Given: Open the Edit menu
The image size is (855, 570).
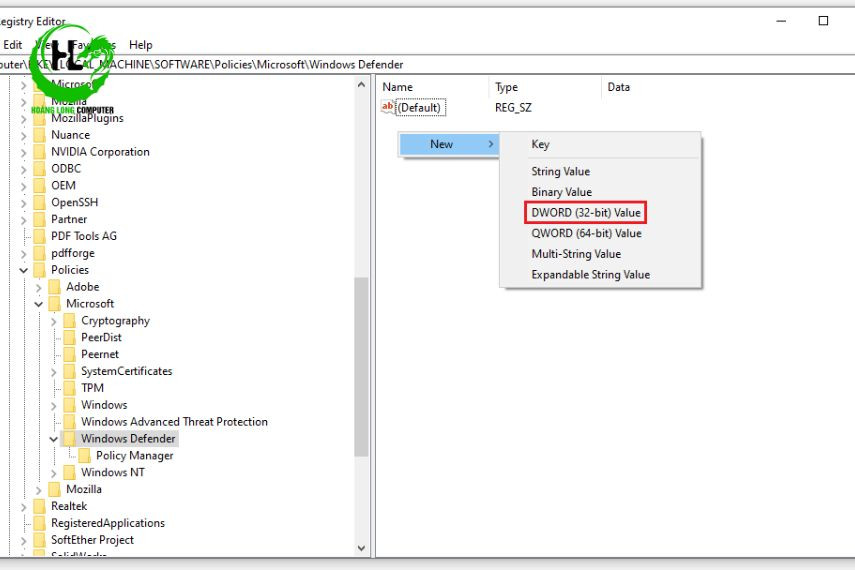Looking at the screenshot, I should (13, 45).
